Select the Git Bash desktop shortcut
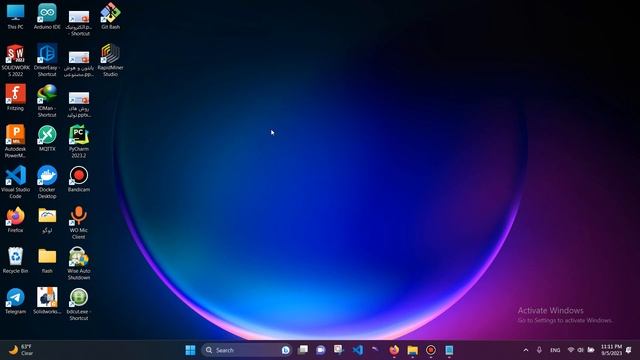640x360 pixels. pyautogui.click(x=111, y=16)
